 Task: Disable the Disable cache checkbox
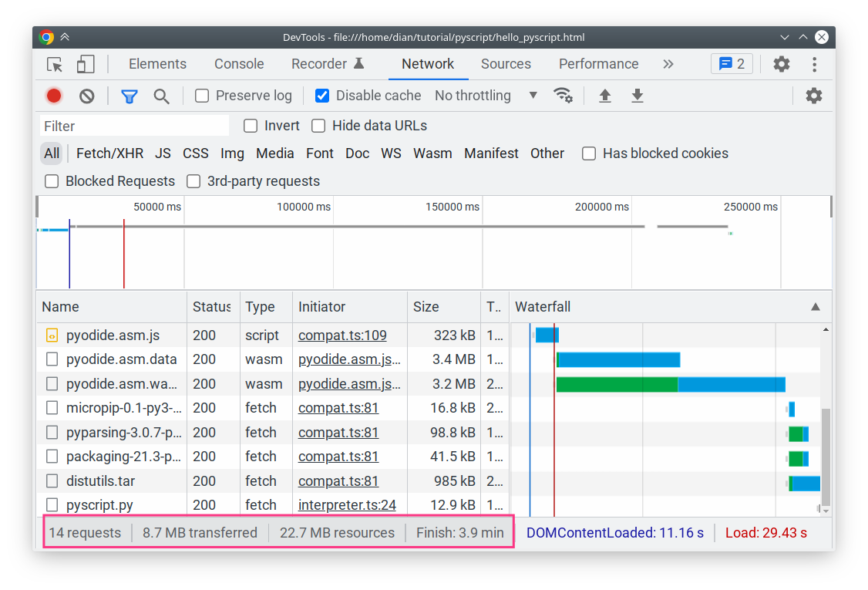tap(321, 96)
